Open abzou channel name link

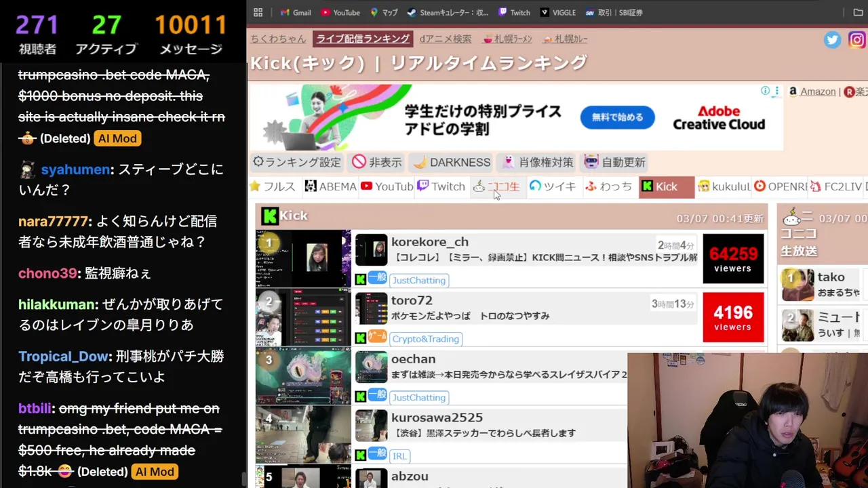coord(410,476)
